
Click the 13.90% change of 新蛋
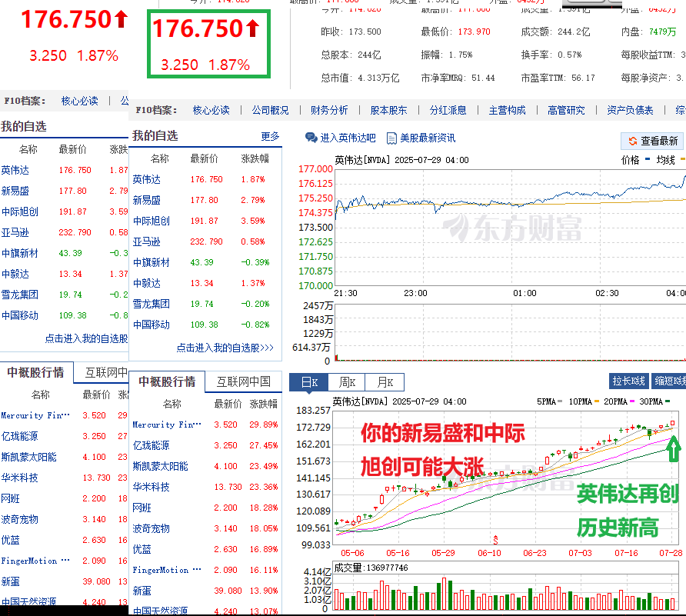point(263,591)
